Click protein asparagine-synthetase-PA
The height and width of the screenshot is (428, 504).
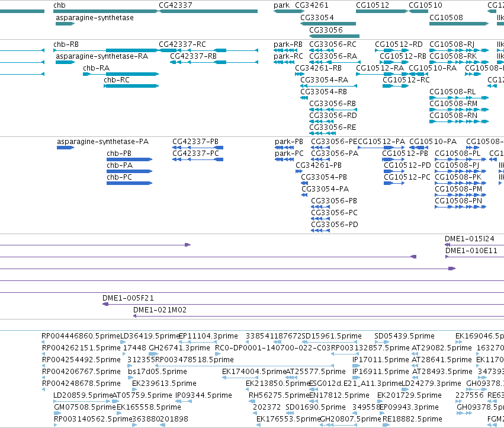103,142
